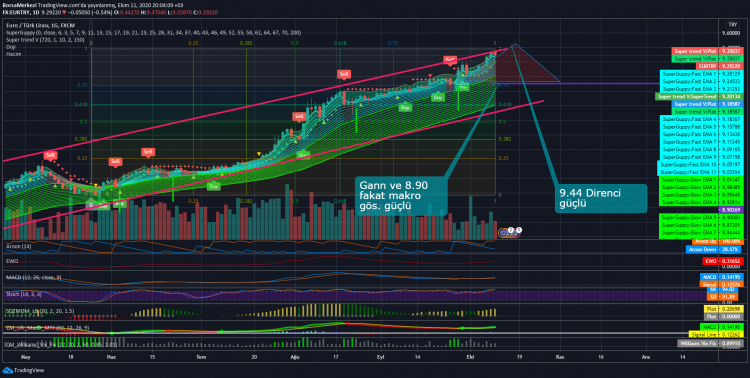The width and height of the screenshot is (750, 378).
Task: Click the blue MACD 0.14195 value label
Action: [x=722, y=277]
